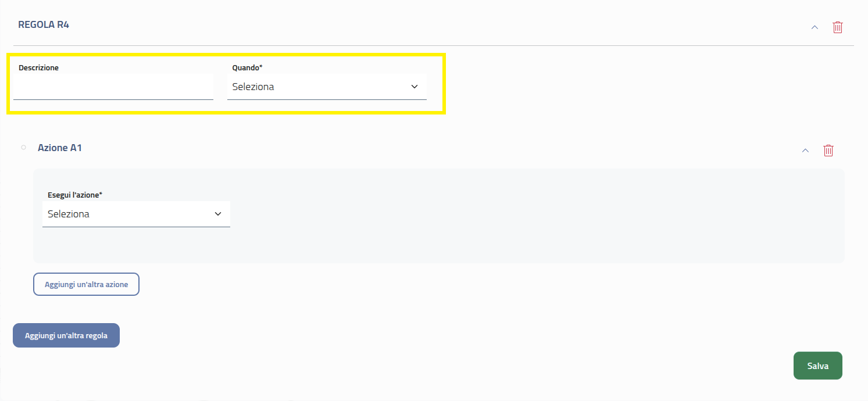Select the Seleziona placeholder under Esegui l'azione
The image size is (868, 401).
pyautogui.click(x=69, y=214)
